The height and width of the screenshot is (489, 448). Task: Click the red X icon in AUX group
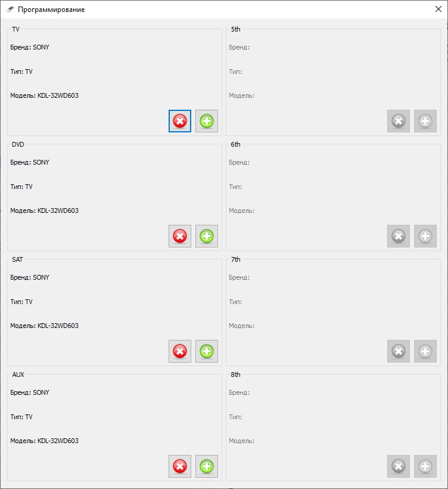[180, 466]
